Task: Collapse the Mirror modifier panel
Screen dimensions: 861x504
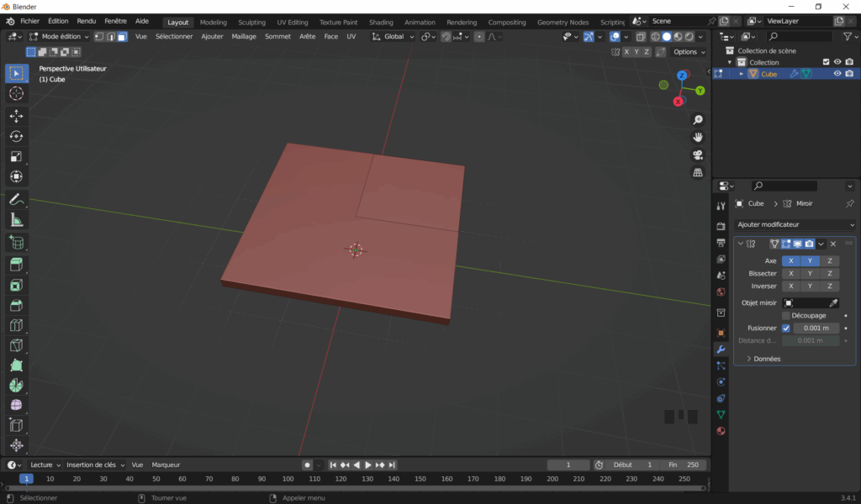Action: point(740,244)
